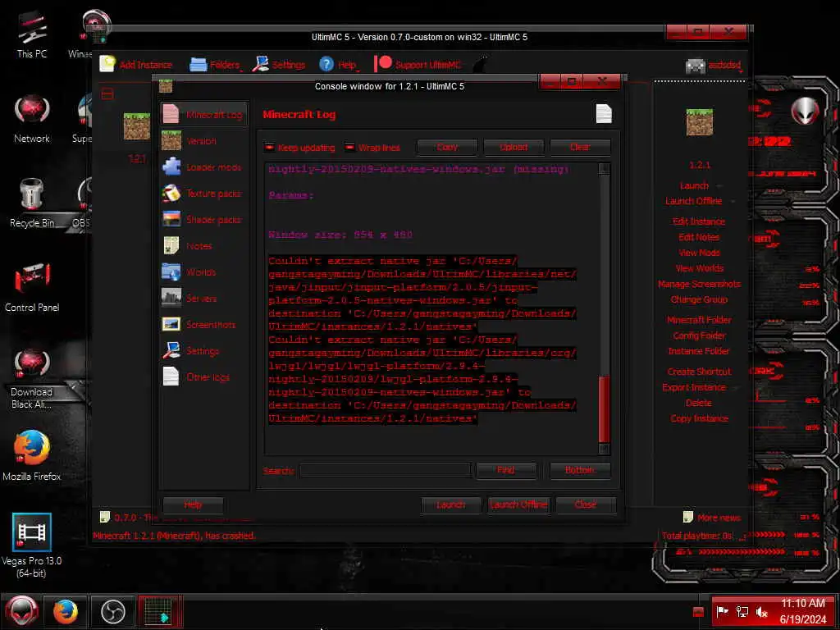840x630 pixels.
Task: Click the Folders toolbar icon
Action: [199, 64]
